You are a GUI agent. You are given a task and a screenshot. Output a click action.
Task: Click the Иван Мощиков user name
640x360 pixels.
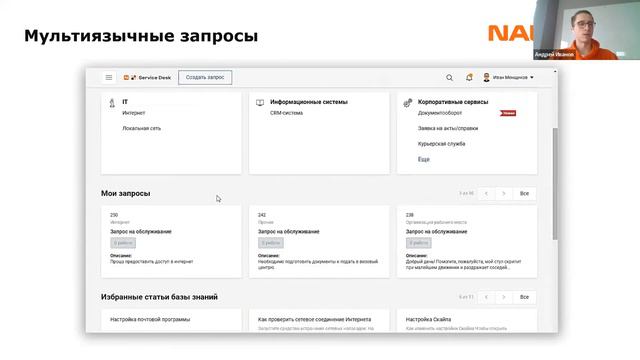tap(510, 77)
